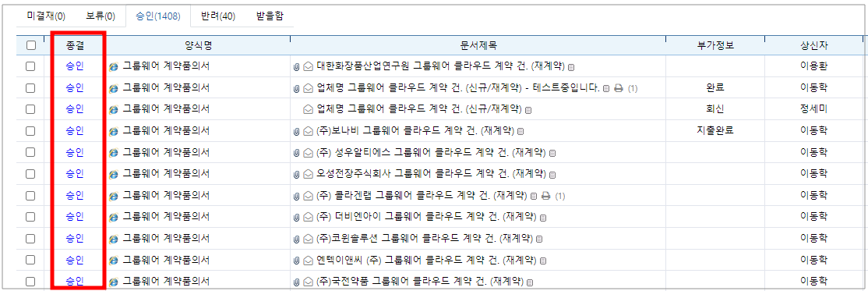Image resolution: width=868 pixels, height=291 pixels.
Task: Click the envelope icon in the 대한화장품산업연구원 row
Action: 308,67
